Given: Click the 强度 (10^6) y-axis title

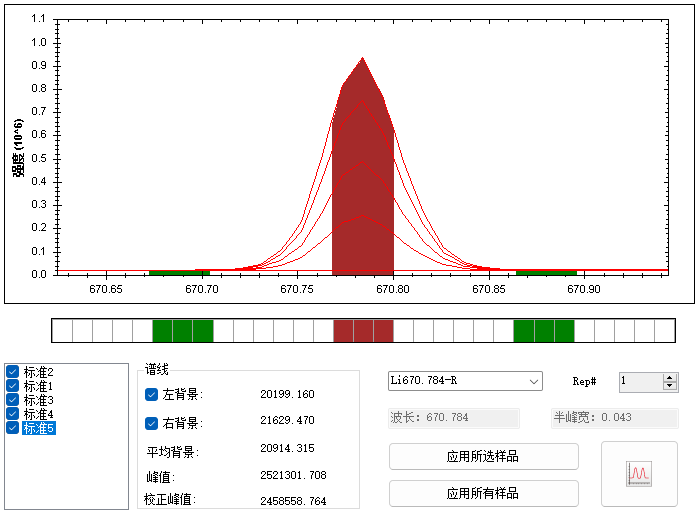Looking at the screenshot, I should point(18,148).
